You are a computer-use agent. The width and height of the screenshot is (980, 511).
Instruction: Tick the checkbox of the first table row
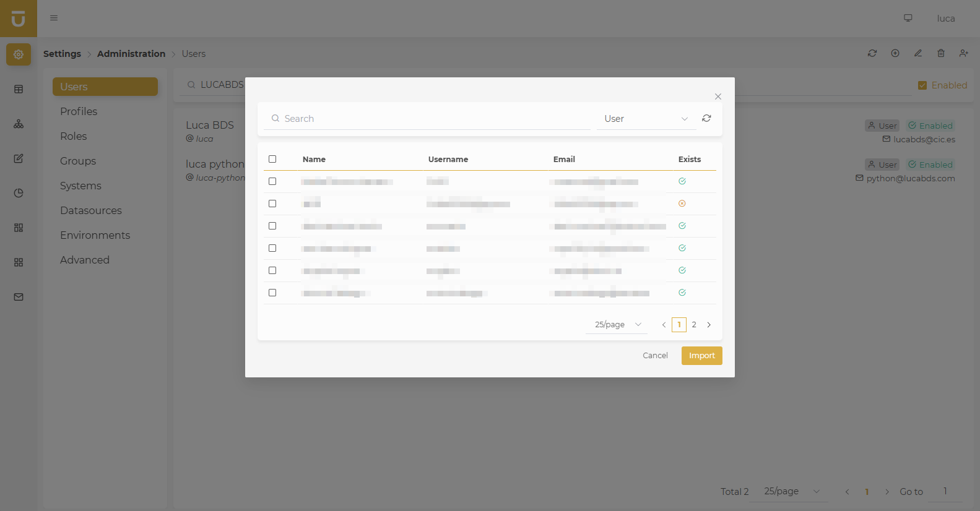pyautogui.click(x=272, y=181)
